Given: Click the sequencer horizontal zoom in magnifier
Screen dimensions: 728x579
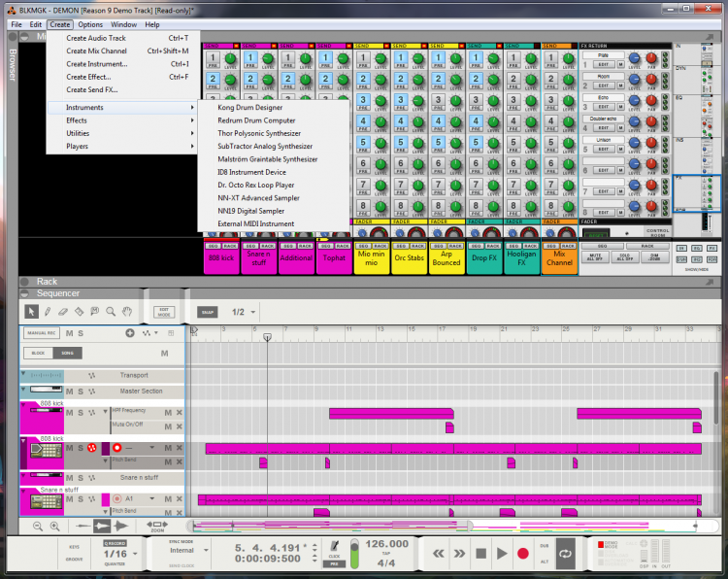Looking at the screenshot, I should [x=54, y=526].
